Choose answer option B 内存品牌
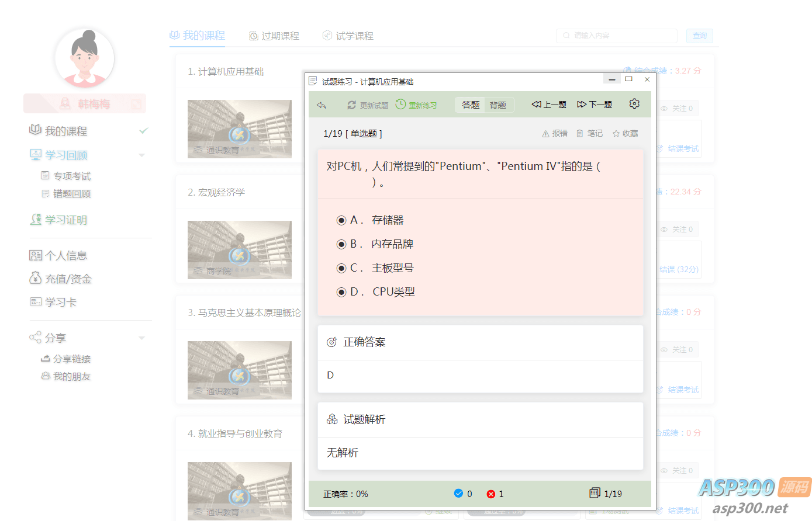 coord(341,244)
